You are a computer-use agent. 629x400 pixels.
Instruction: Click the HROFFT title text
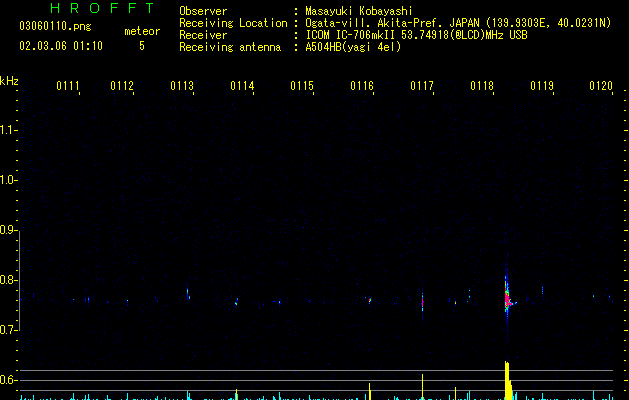coord(103,8)
